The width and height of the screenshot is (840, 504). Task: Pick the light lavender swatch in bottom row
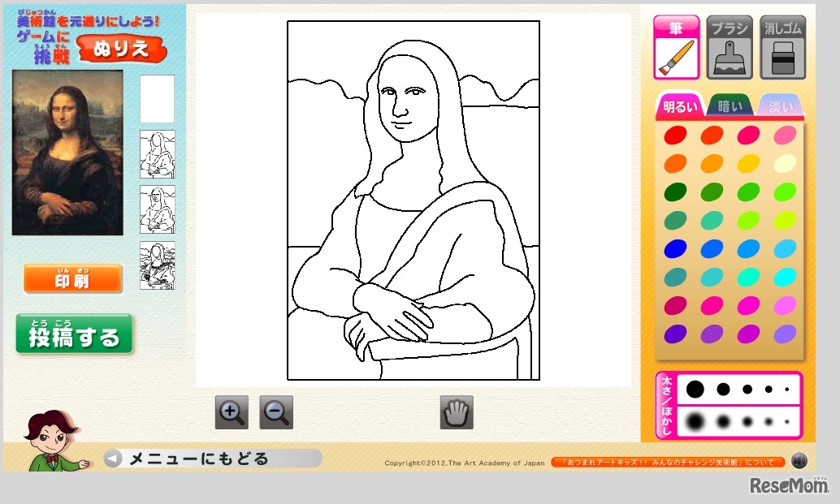click(x=785, y=334)
